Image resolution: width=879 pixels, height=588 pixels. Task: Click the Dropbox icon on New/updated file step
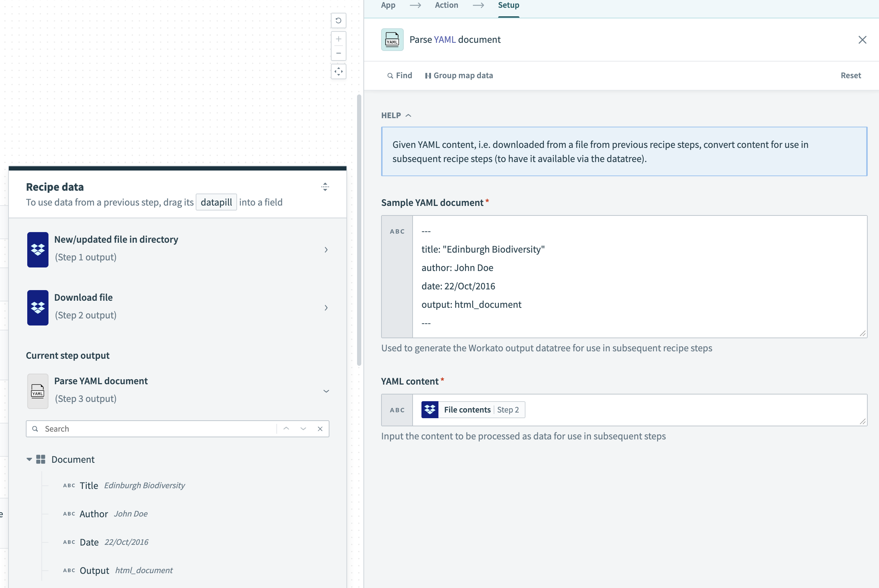[x=38, y=250]
